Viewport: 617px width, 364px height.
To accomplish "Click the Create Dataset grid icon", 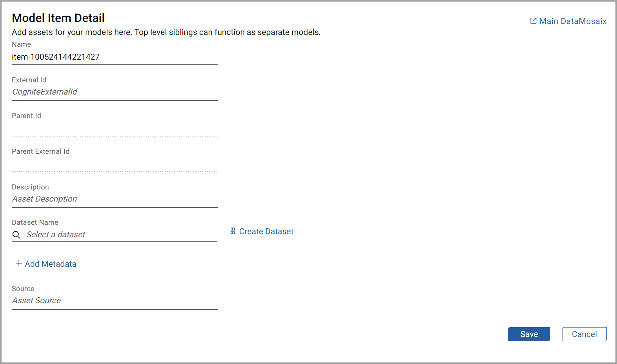I will coord(233,231).
